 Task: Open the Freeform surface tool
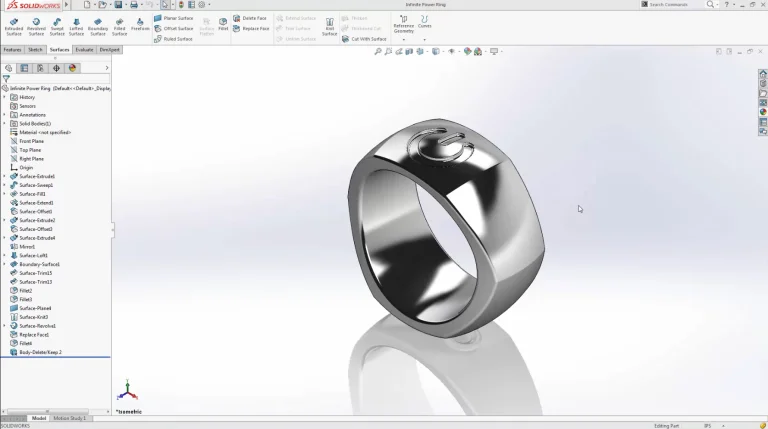tap(140, 25)
